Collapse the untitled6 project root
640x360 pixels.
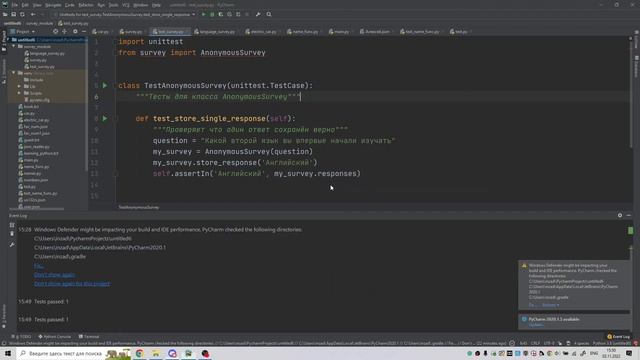click(9, 40)
